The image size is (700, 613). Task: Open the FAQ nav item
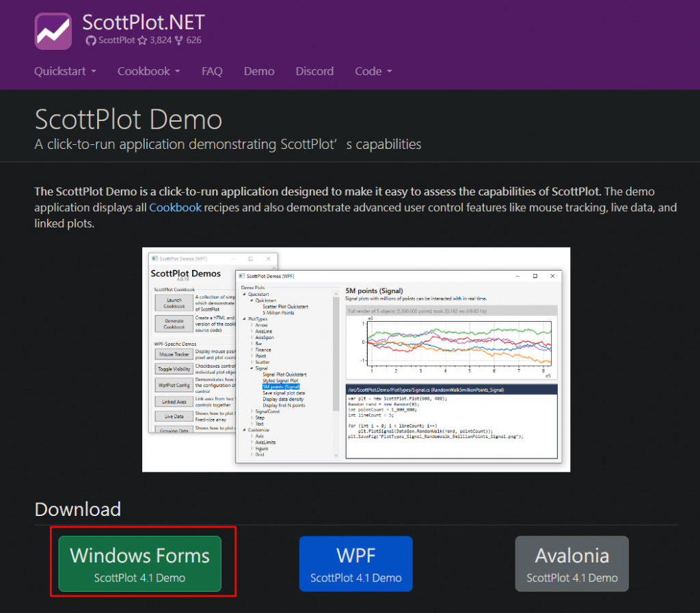[x=212, y=71]
